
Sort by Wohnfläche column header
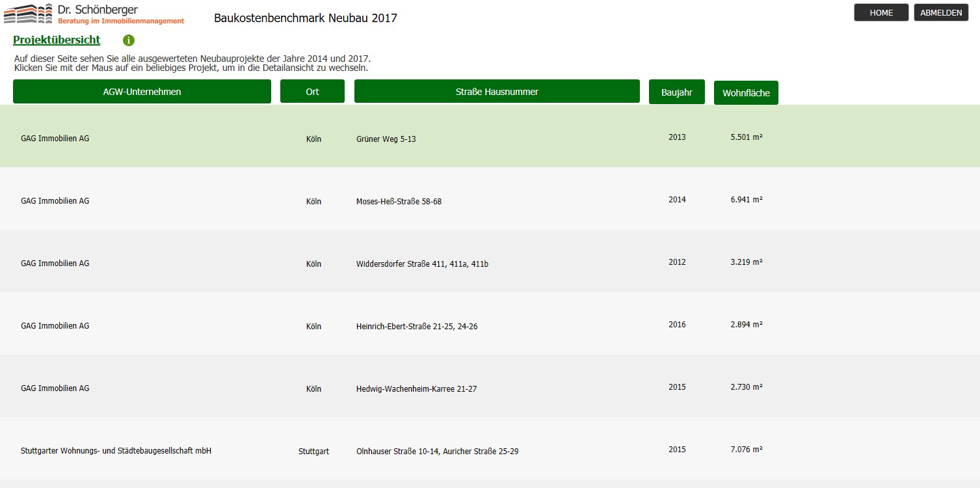pos(746,93)
